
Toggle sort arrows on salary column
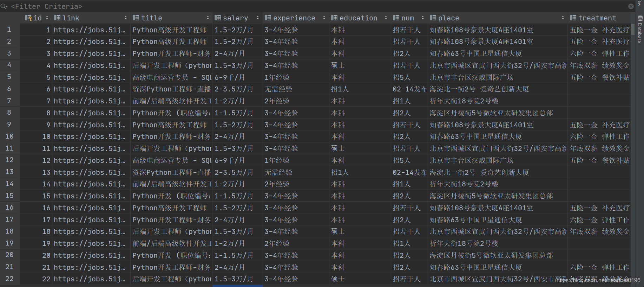(x=258, y=18)
